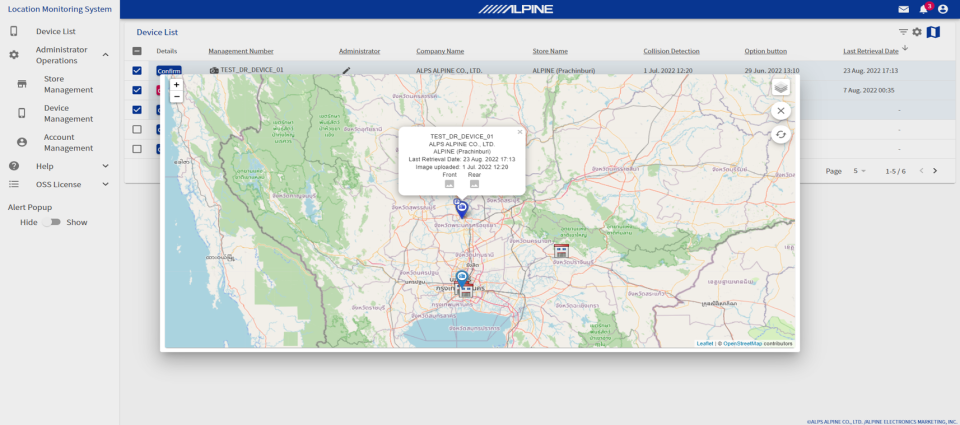Image resolution: width=960 pixels, height=425 pixels.
Task: Uncheck the third row checkbox
Action: coord(137,110)
